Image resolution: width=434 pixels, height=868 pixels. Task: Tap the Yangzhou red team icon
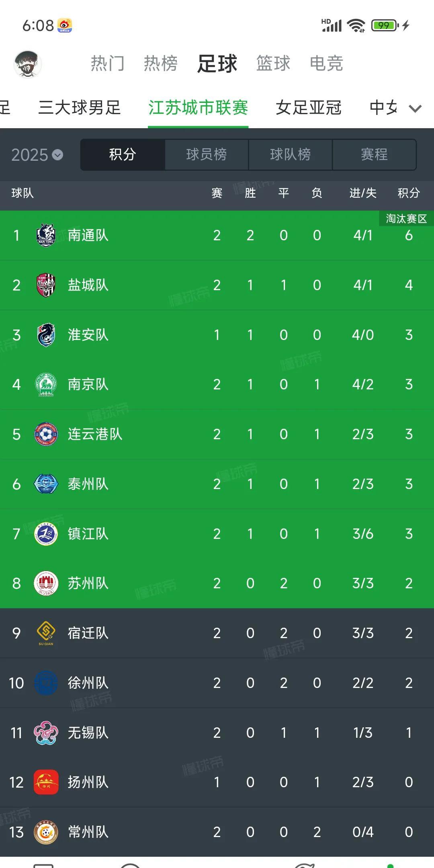pos(46,782)
